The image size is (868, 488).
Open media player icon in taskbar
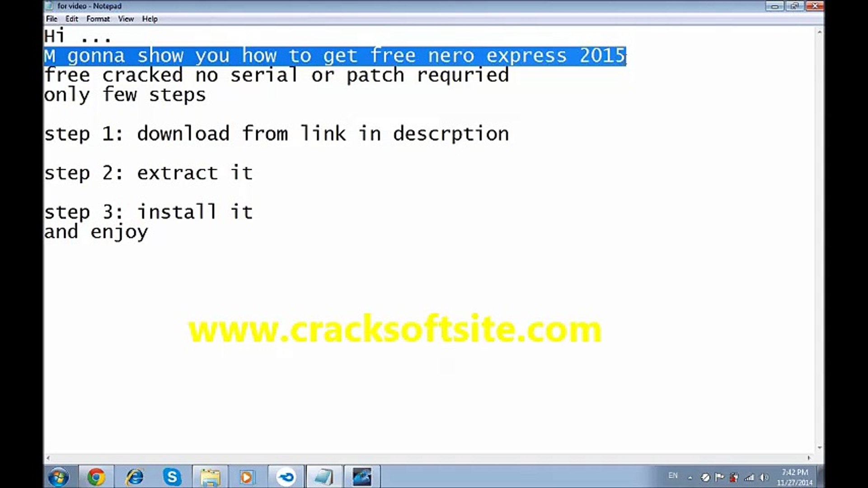click(248, 476)
